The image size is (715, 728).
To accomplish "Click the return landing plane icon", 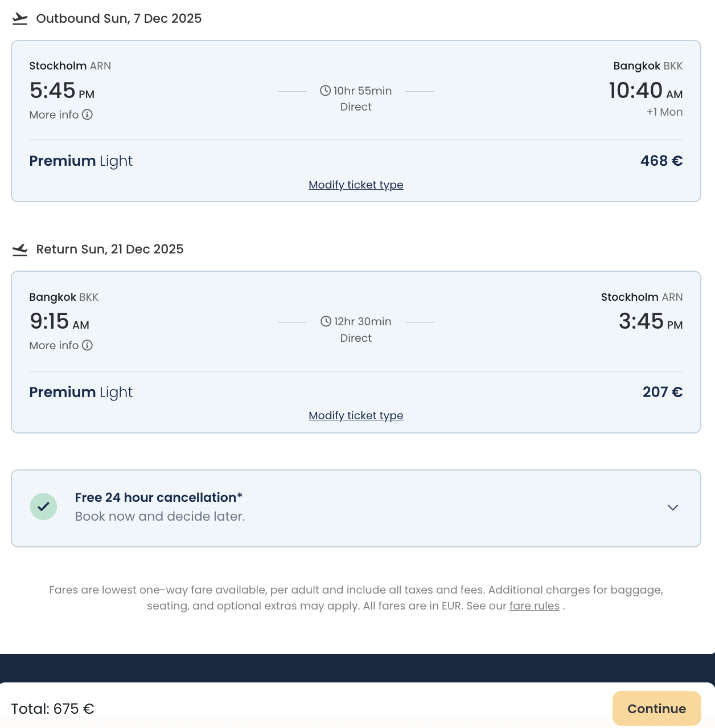I will [x=20, y=250].
